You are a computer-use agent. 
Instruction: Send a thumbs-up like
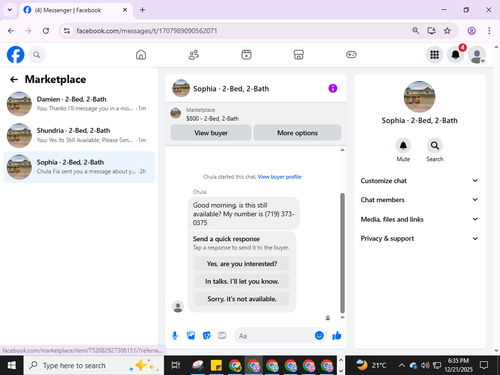tap(337, 335)
